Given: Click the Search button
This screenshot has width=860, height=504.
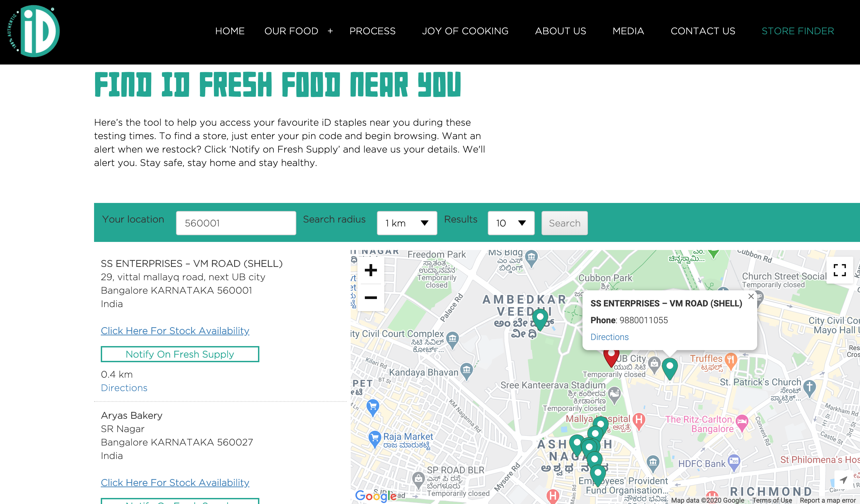Looking at the screenshot, I should [x=564, y=223].
